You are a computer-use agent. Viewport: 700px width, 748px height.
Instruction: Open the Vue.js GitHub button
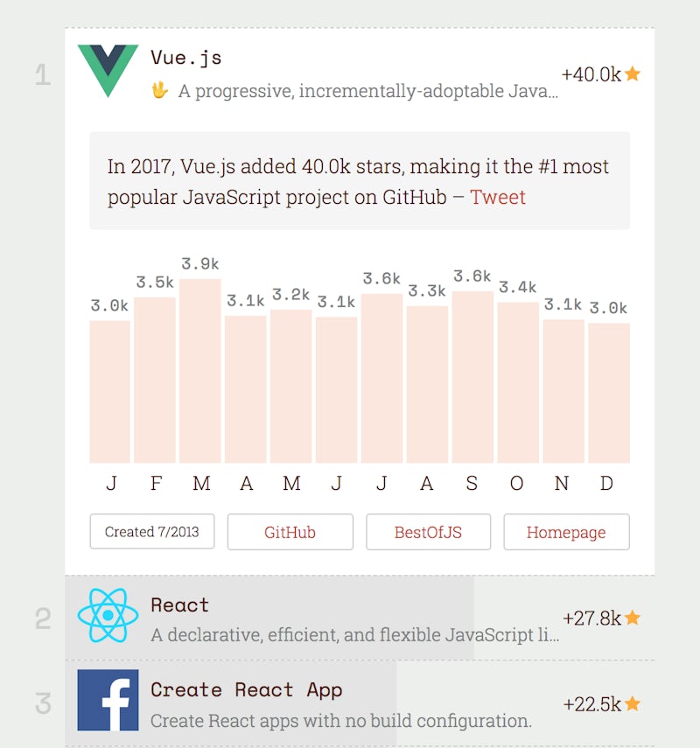(x=290, y=532)
